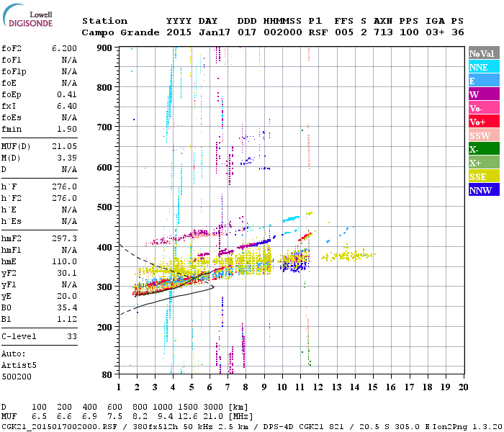Screen dimensions: 504x432
Task: Click the Artist5 autoscaling label
Action: [x=19, y=366]
